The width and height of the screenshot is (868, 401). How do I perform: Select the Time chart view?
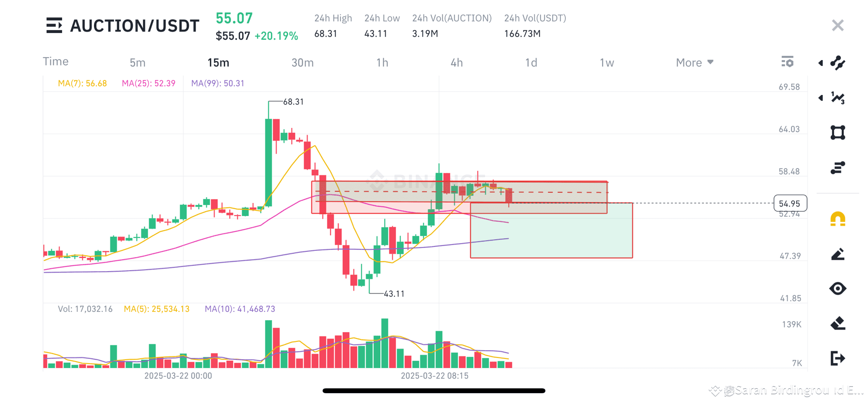pos(56,62)
